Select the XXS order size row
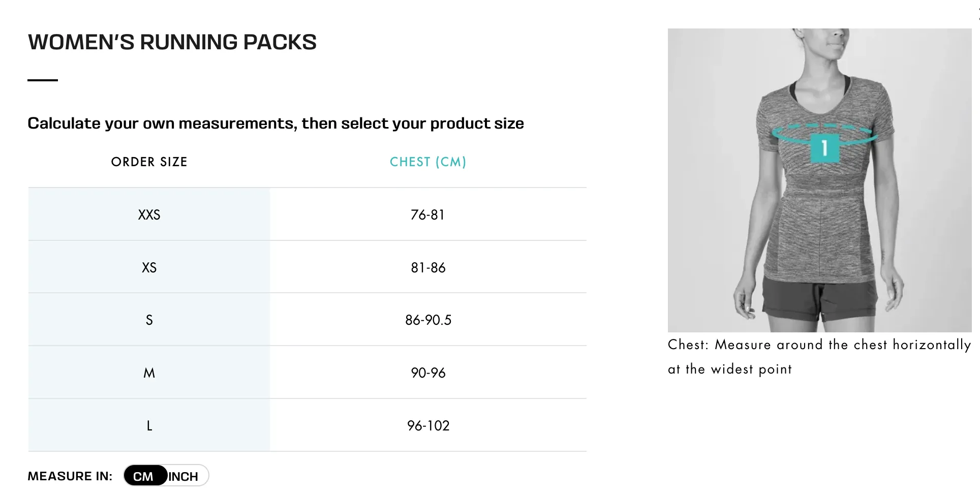The image size is (980, 495). click(x=307, y=214)
